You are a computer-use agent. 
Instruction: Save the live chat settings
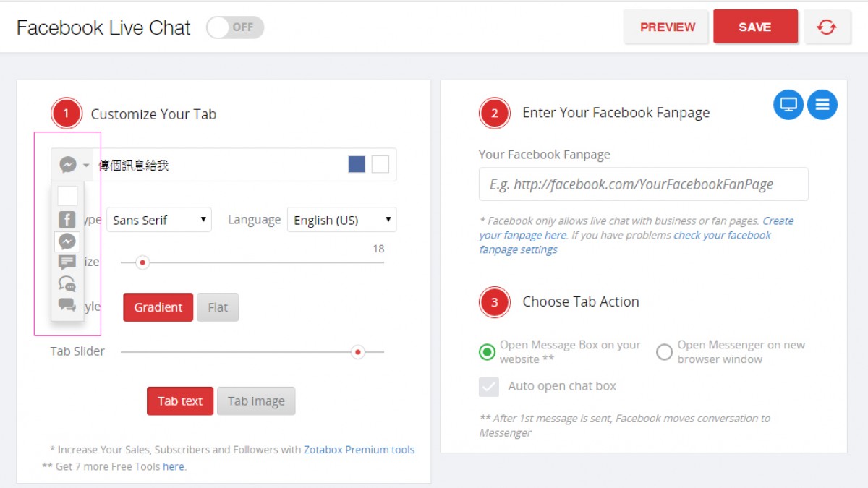coord(755,27)
